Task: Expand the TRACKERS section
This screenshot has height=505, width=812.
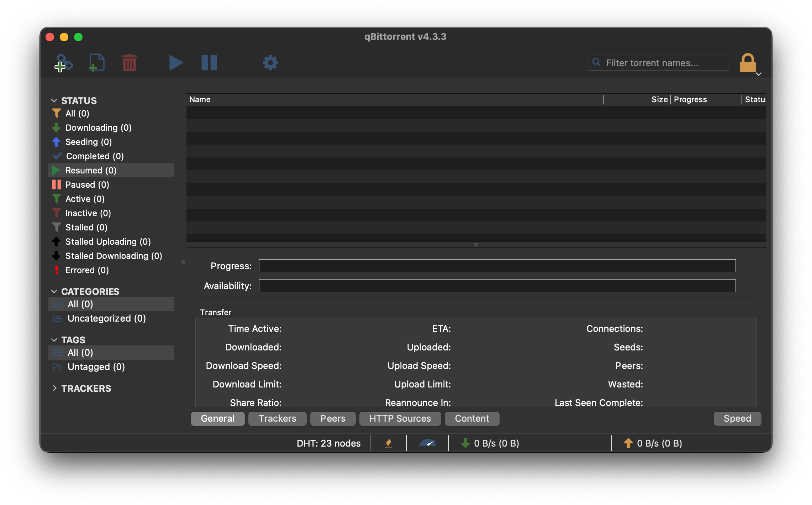Action: point(54,388)
